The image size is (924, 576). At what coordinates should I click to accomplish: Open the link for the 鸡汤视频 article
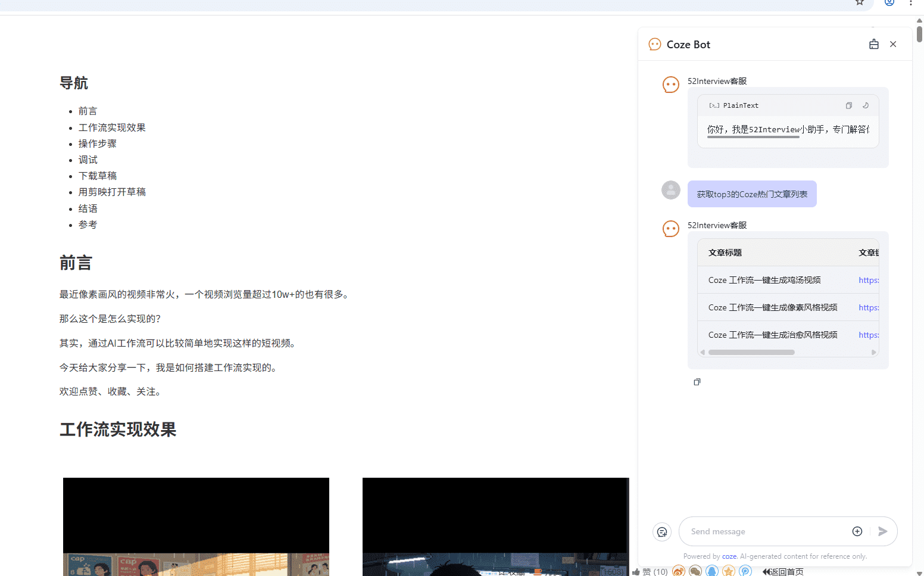coord(869,280)
